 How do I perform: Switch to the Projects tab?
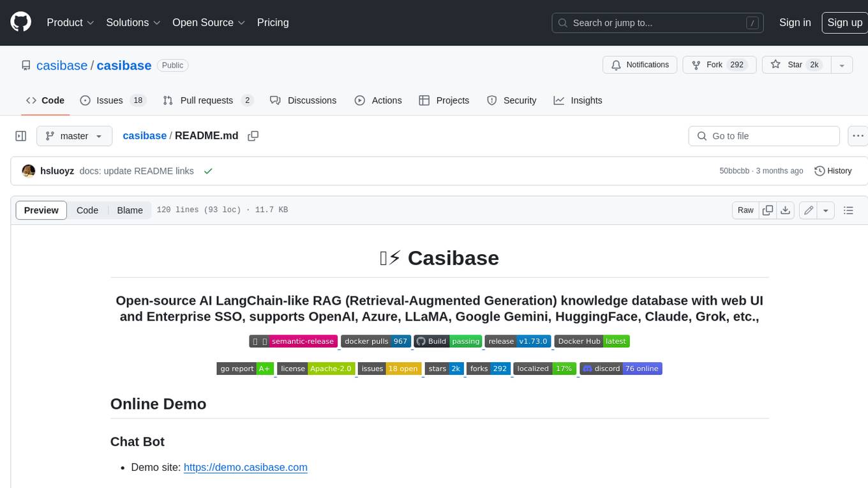click(x=444, y=100)
